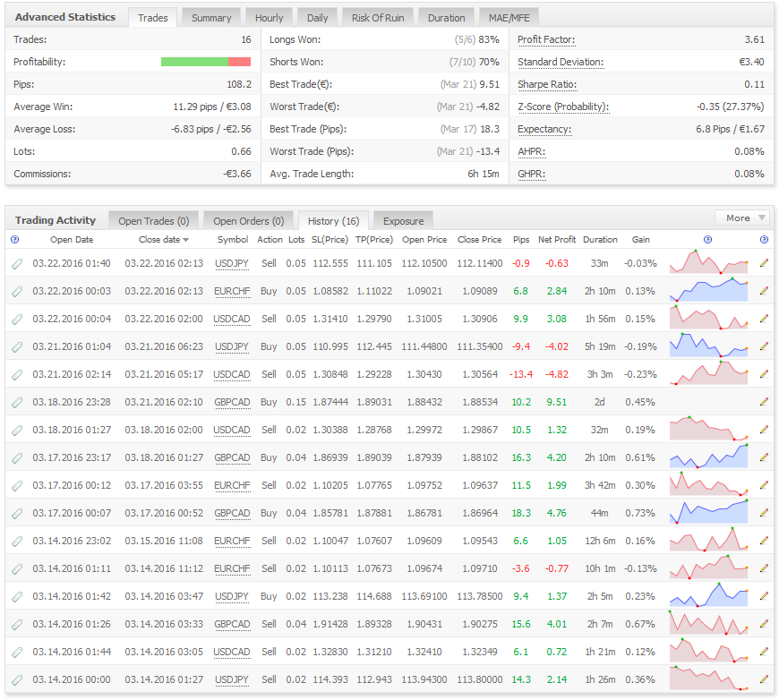The image size is (779, 700).
Task: Open the Open Orders (0) tab
Action: pos(248,220)
